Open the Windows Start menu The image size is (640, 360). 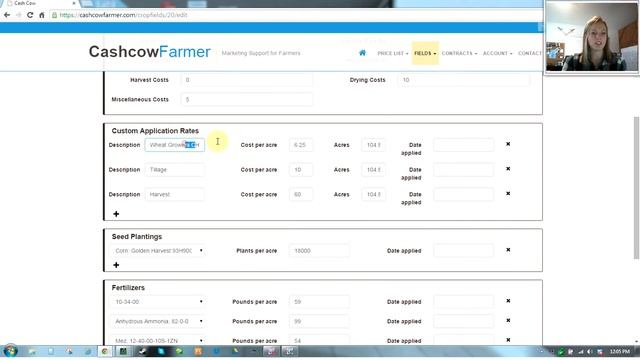tap(10, 351)
